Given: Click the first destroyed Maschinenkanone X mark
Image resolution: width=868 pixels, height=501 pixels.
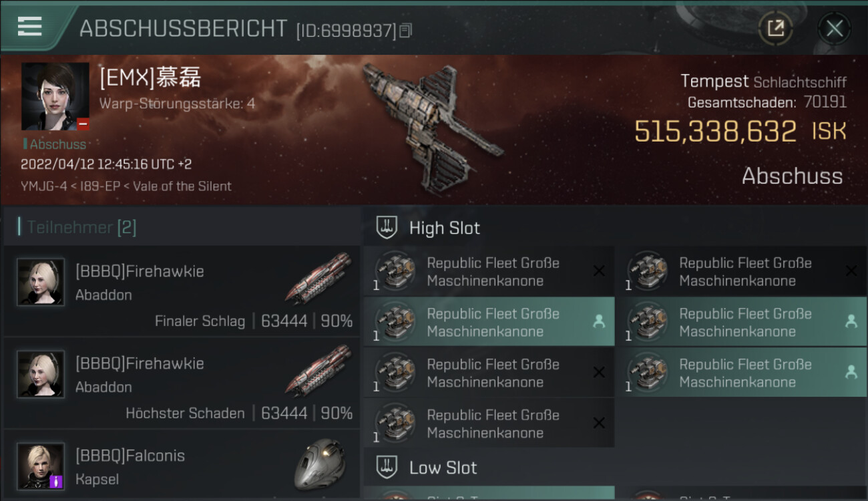Looking at the screenshot, I should (599, 271).
